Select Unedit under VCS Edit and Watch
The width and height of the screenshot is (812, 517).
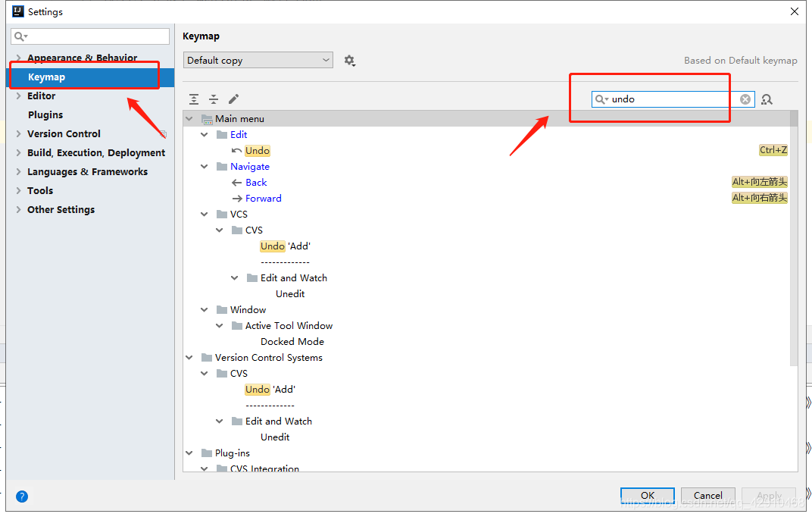tap(291, 293)
